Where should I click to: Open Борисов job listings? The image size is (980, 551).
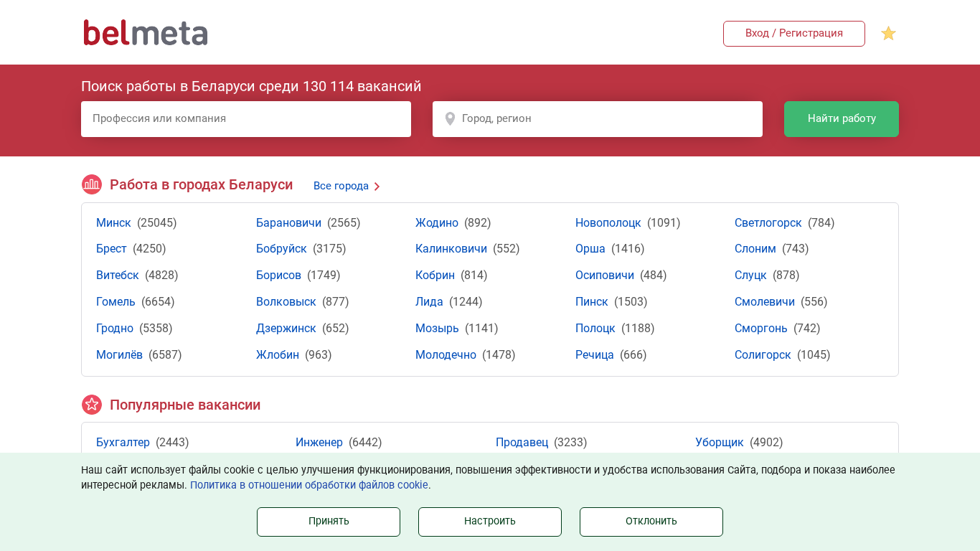point(278,275)
